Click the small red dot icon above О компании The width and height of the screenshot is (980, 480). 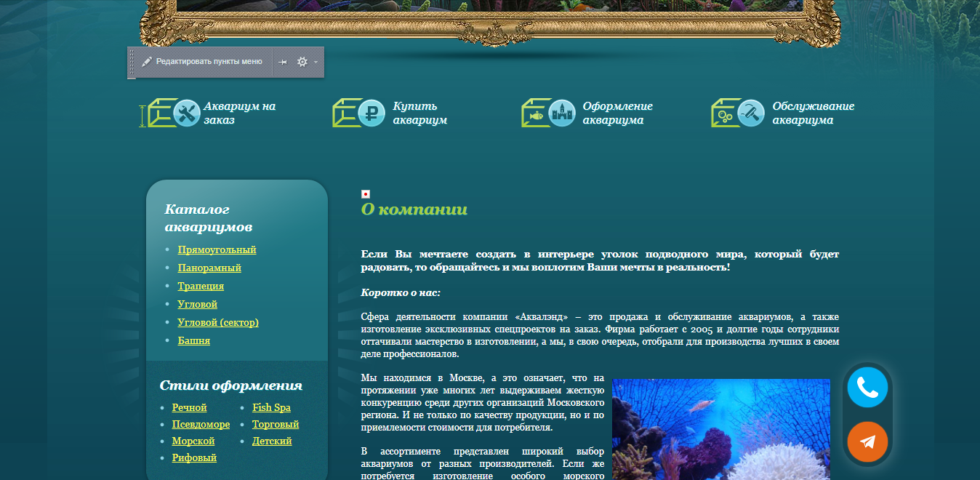366,194
